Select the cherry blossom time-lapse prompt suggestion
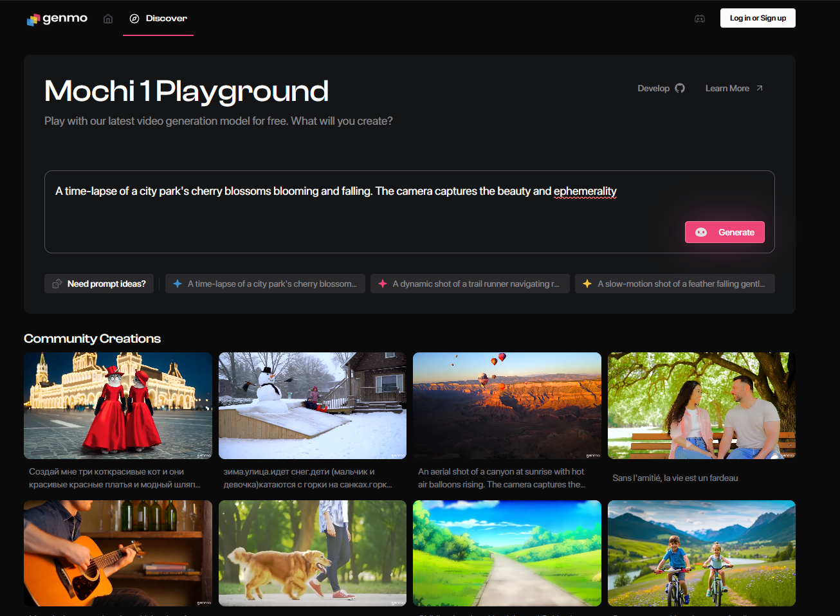This screenshot has height=616, width=840. (265, 284)
